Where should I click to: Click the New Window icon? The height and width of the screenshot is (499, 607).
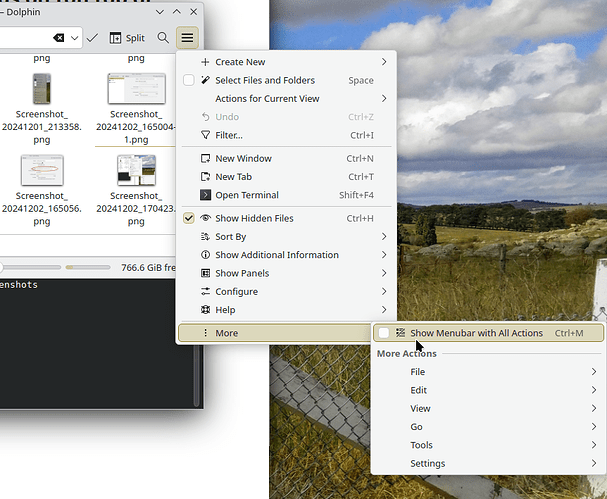[x=205, y=158]
